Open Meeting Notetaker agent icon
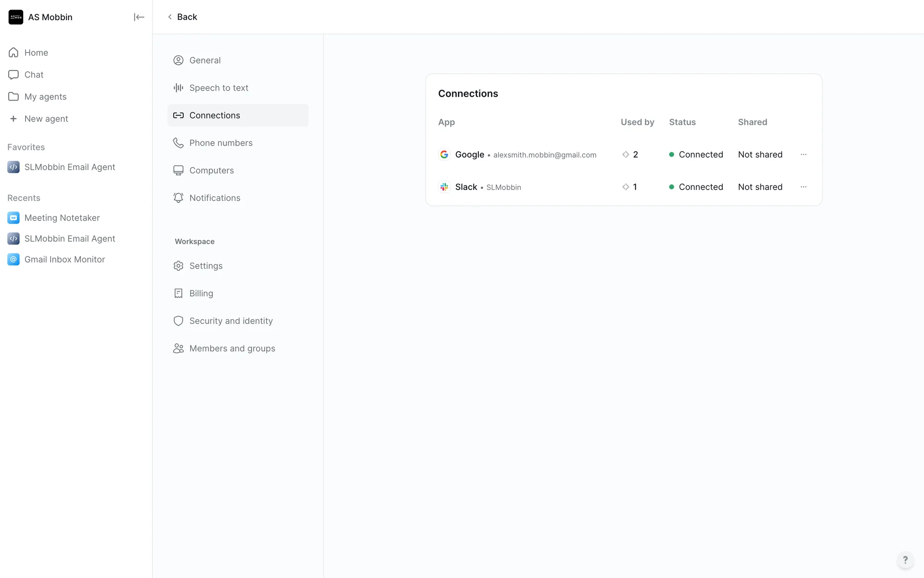Screen dimensions: 924x578 pyautogui.click(x=13, y=218)
